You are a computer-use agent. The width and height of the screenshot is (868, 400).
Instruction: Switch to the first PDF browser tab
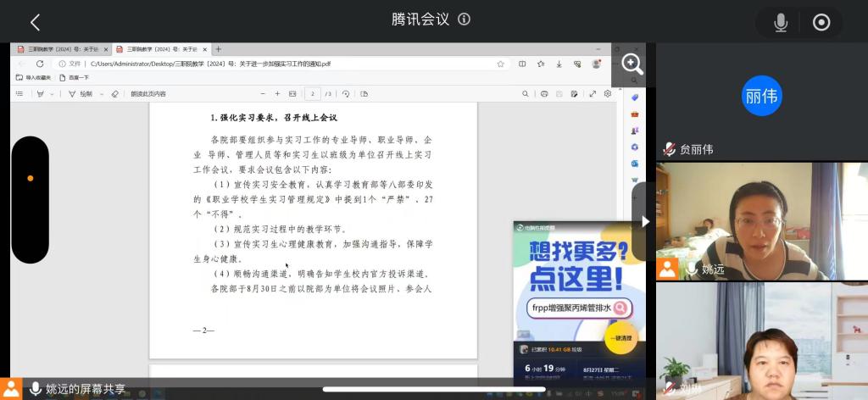coord(61,49)
